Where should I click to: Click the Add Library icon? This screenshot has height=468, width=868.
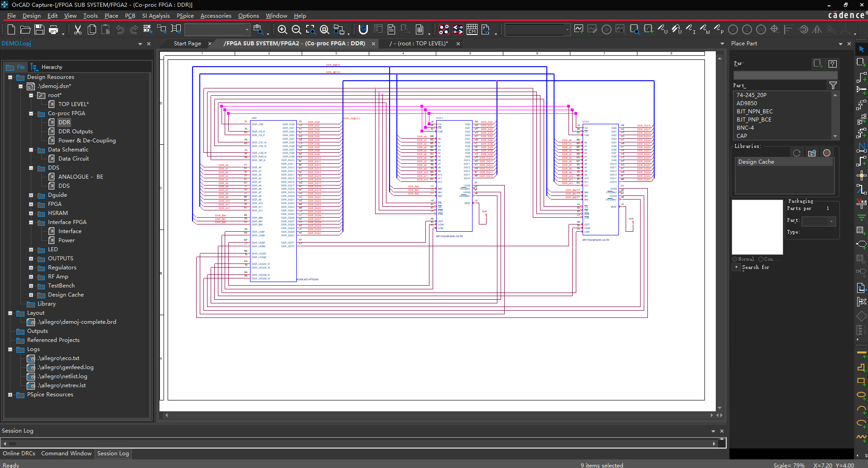click(x=812, y=153)
